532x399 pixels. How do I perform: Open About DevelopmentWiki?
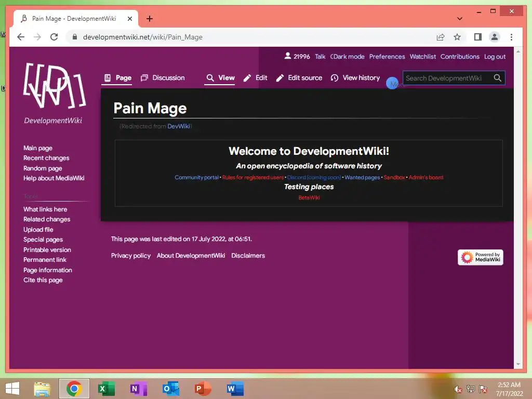pos(191,256)
